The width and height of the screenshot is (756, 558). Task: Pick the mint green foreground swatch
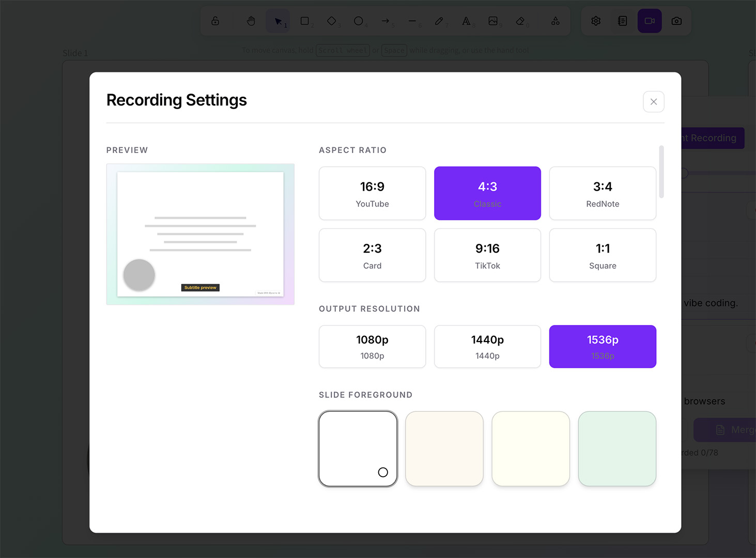617,448
